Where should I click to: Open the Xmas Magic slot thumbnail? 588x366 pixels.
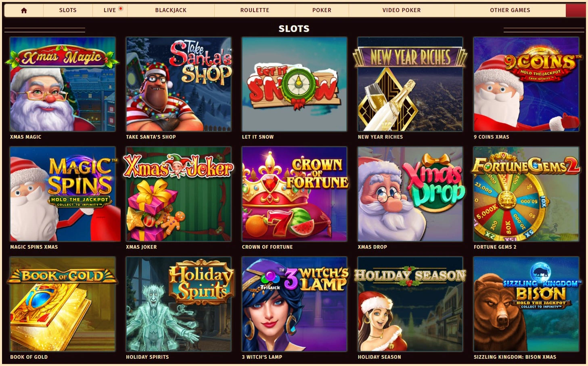[x=63, y=84]
